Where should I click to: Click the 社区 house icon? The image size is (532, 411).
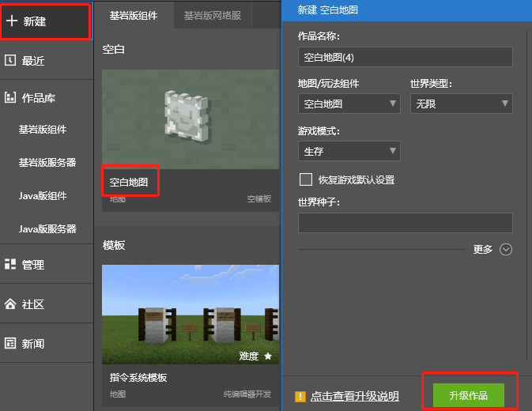pyautogui.click(x=10, y=304)
